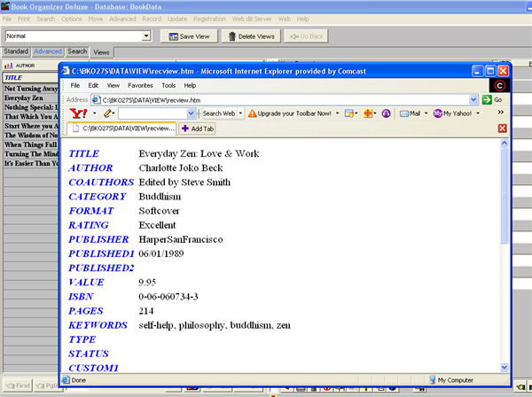Open the View menu in Internet Explorer
Image resolution: width=532 pixels, height=397 pixels.
113,85
